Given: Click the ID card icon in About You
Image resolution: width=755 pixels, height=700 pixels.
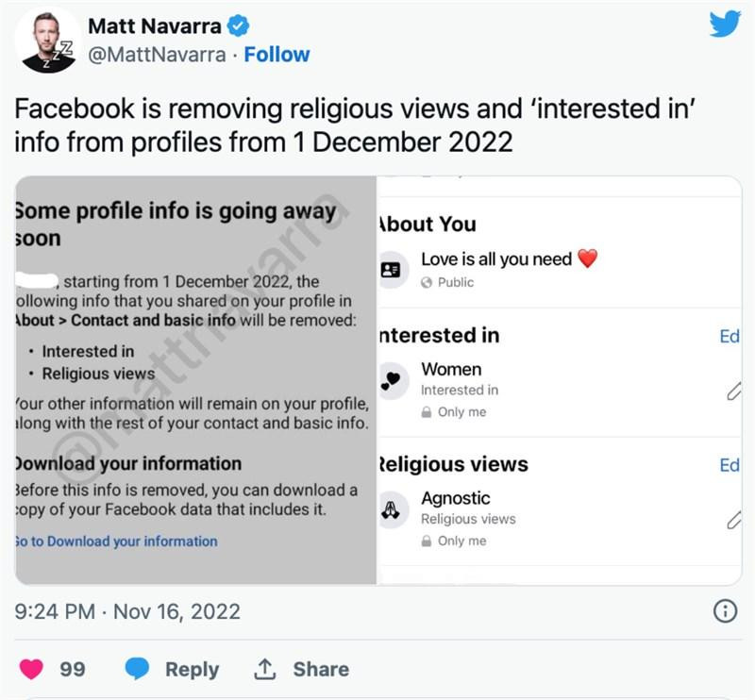Looking at the screenshot, I should coord(391,270).
